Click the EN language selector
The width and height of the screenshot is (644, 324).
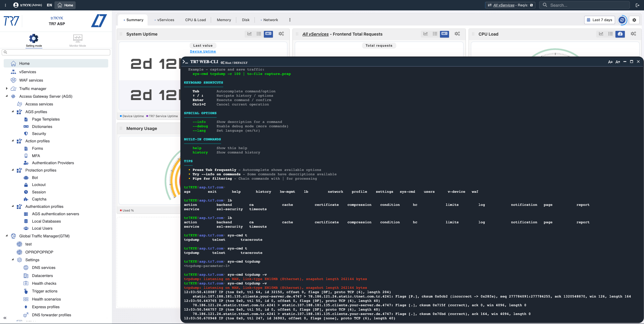click(49, 5)
